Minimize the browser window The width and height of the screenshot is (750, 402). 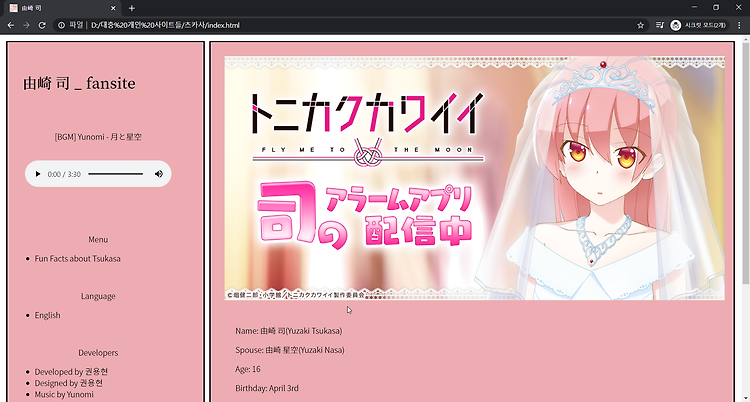pyautogui.click(x=694, y=7)
